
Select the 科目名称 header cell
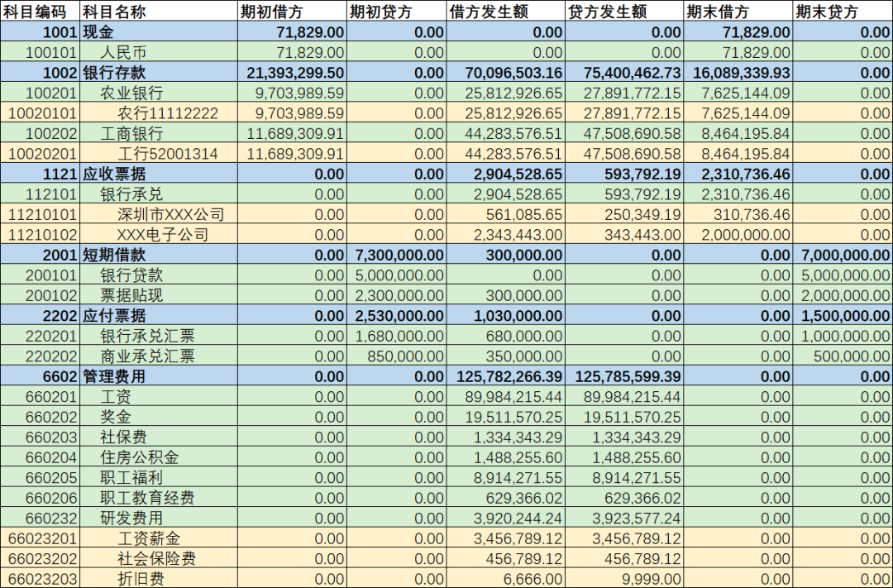(158, 12)
